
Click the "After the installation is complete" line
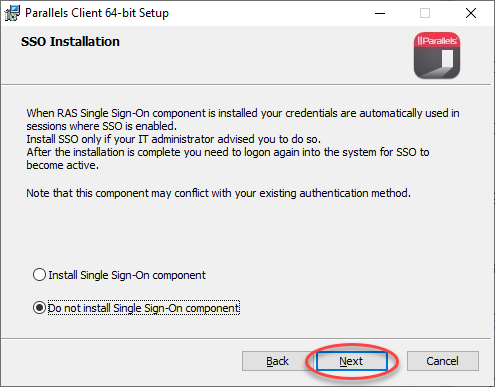click(228, 152)
